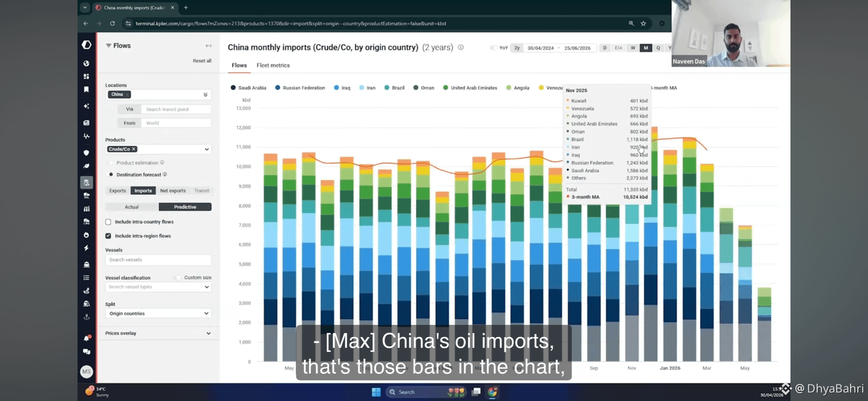Image resolution: width=868 pixels, height=401 pixels.
Task: Open the shield compliance icon in sidebar
Action: pyautogui.click(x=86, y=153)
